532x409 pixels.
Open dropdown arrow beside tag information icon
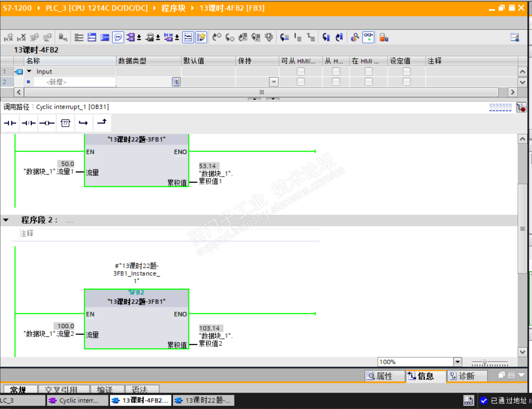(158, 38)
